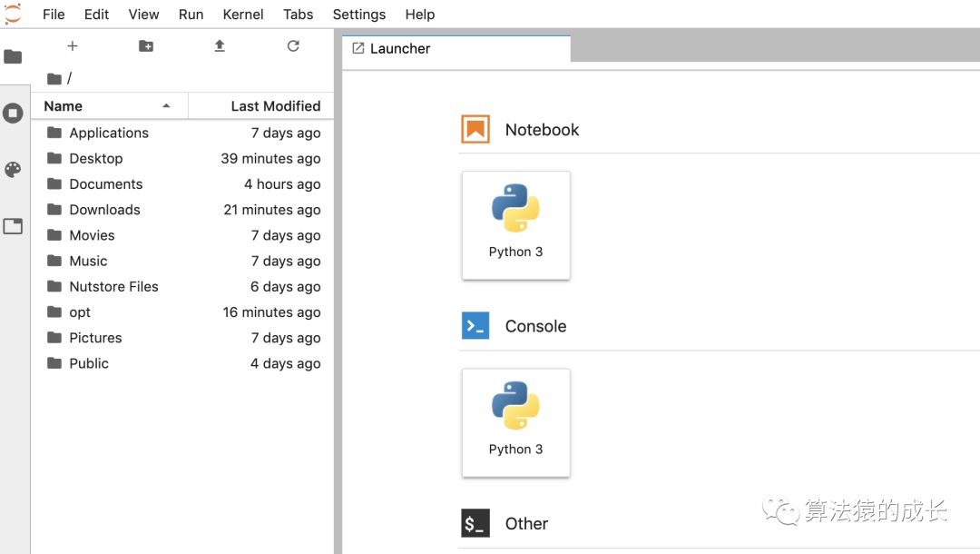Select the Applications folder name

(x=109, y=133)
